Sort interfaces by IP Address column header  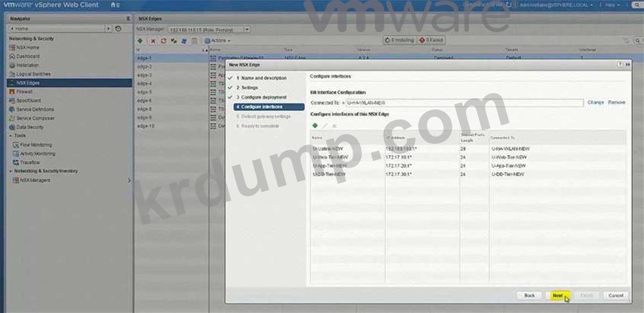click(422, 138)
